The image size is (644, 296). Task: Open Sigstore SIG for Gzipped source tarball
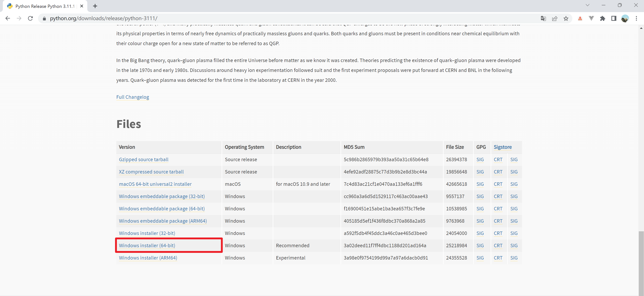514,160
